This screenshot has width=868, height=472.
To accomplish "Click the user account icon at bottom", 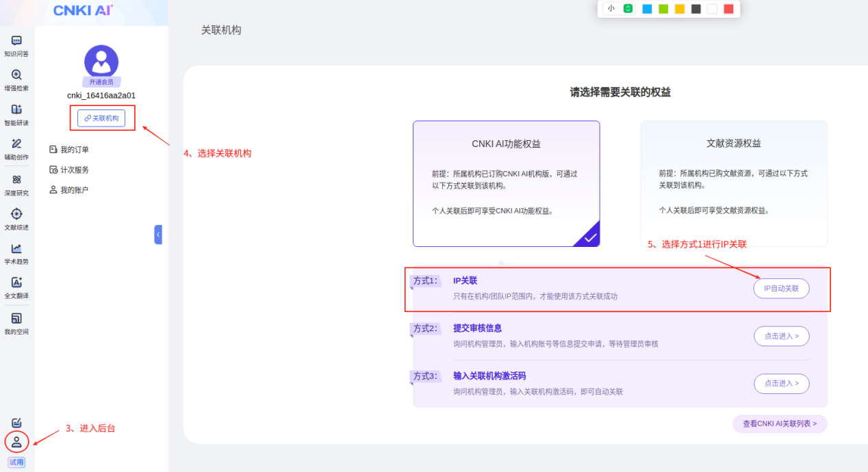I will click(16, 442).
